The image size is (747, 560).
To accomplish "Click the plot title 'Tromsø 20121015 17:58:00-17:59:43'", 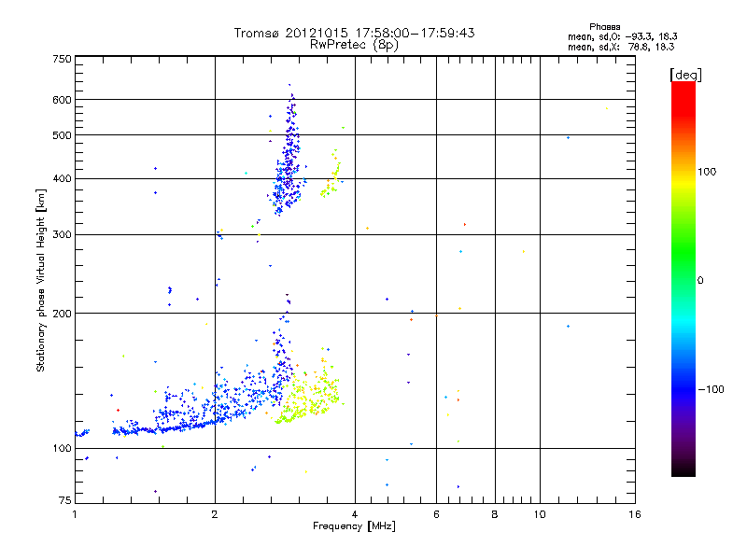I will [354, 33].
